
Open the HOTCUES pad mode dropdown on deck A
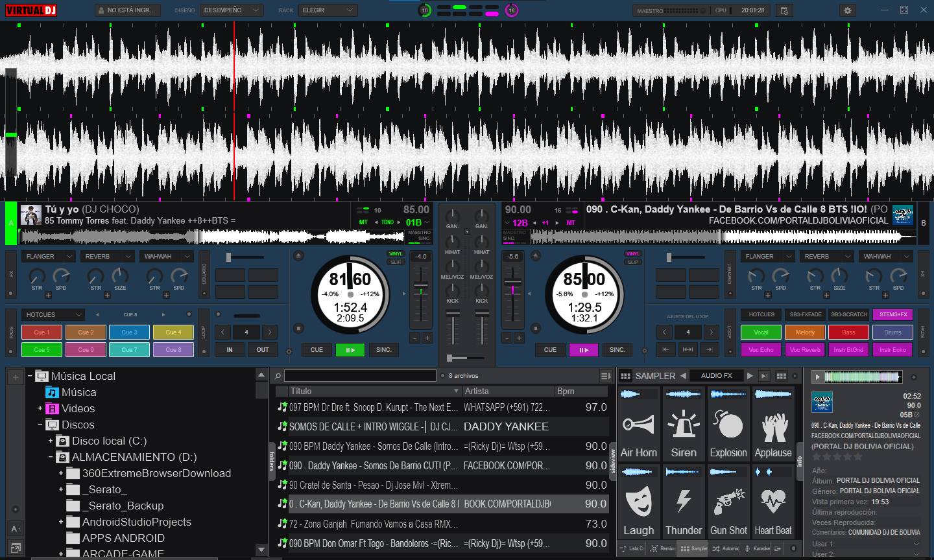[x=53, y=315]
